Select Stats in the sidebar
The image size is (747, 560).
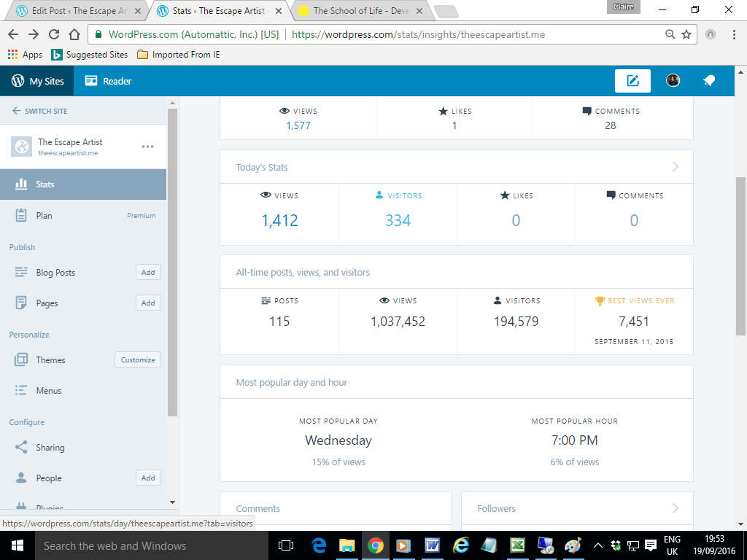(45, 184)
